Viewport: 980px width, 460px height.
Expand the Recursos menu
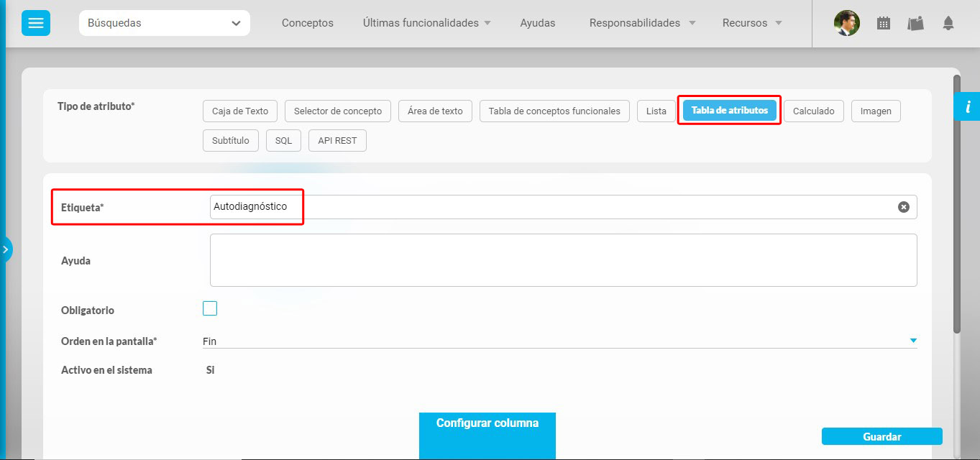(x=752, y=23)
